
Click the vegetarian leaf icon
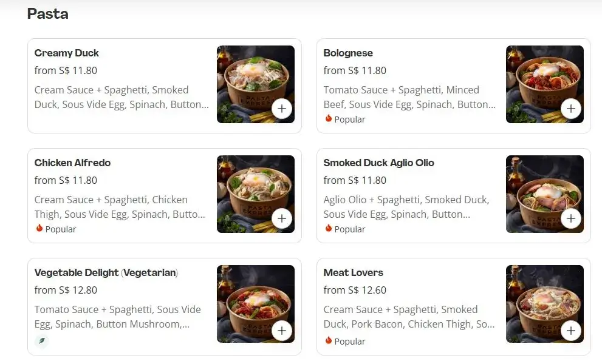[41, 341]
